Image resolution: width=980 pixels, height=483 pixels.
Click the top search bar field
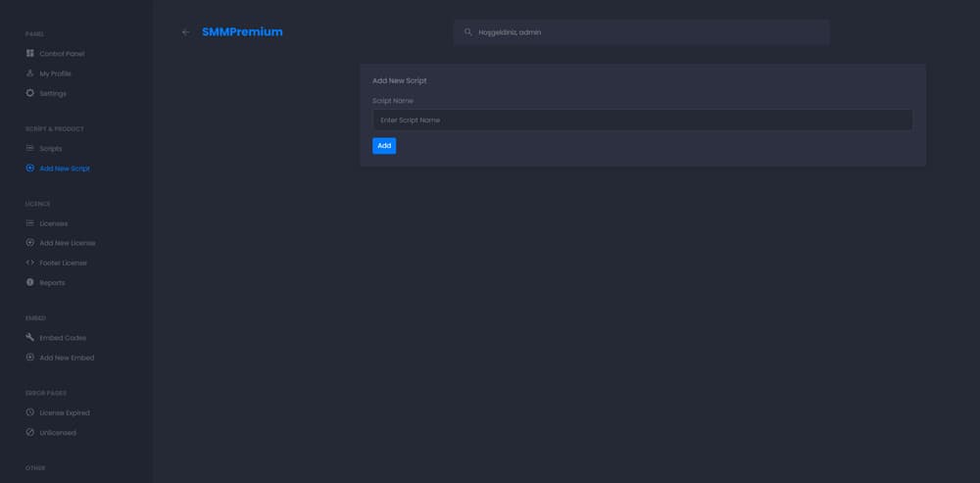pyautogui.click(x=641, y=32)
